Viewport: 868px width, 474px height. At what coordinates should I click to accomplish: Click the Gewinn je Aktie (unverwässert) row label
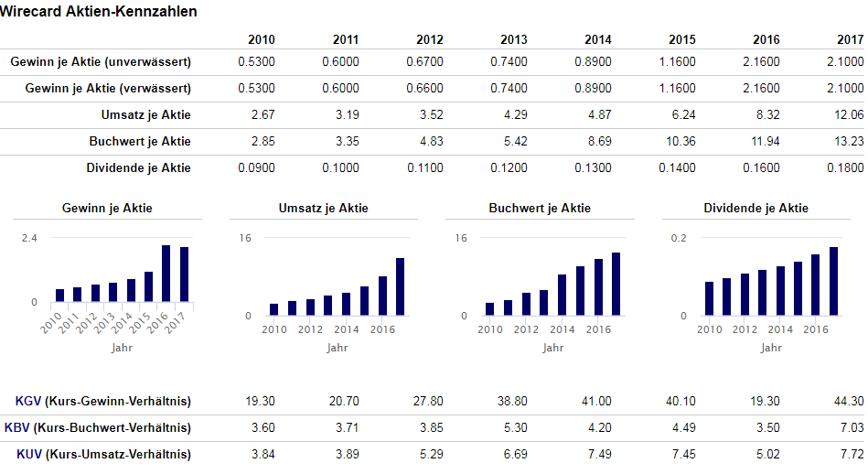(101, 61)
